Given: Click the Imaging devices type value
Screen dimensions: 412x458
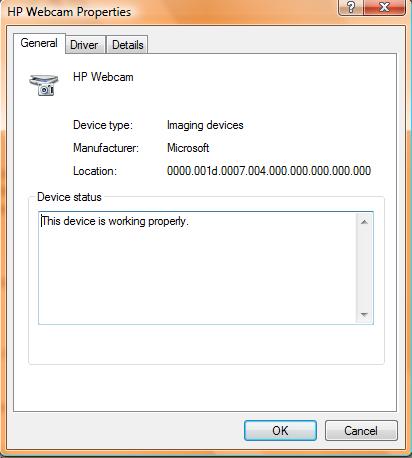Looking at the screenshot, I should pos(205,125).
